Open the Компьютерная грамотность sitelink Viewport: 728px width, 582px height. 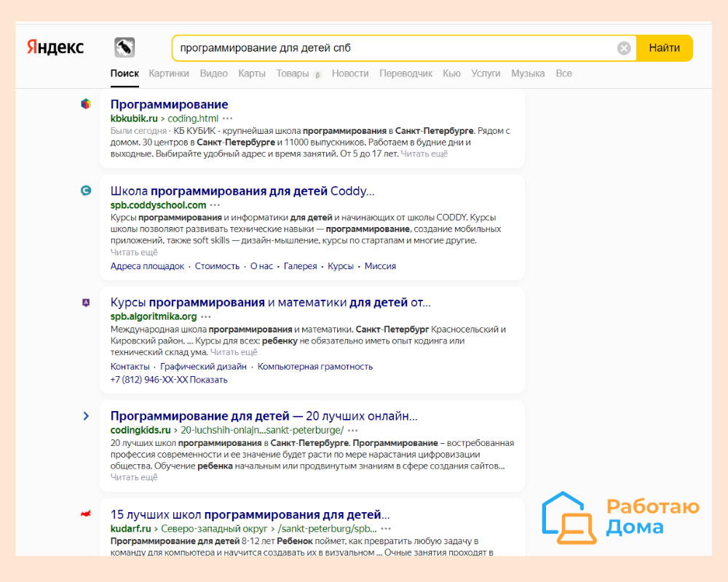315,367
